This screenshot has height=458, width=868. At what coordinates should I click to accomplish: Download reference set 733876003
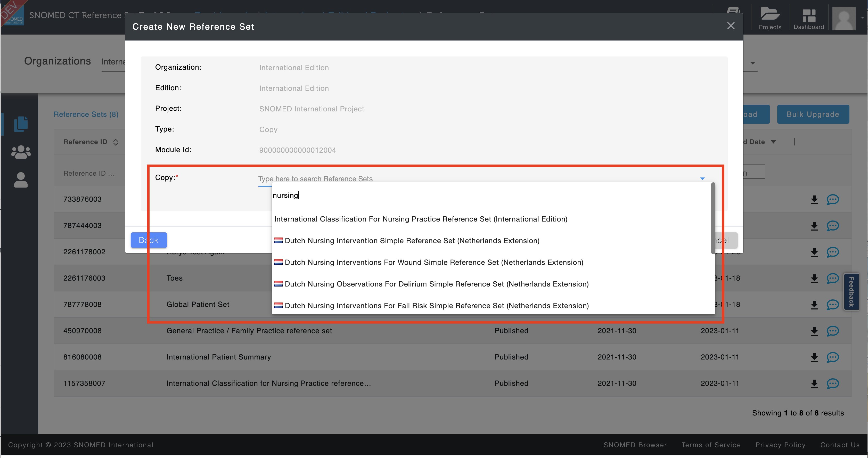pos(814,200)
